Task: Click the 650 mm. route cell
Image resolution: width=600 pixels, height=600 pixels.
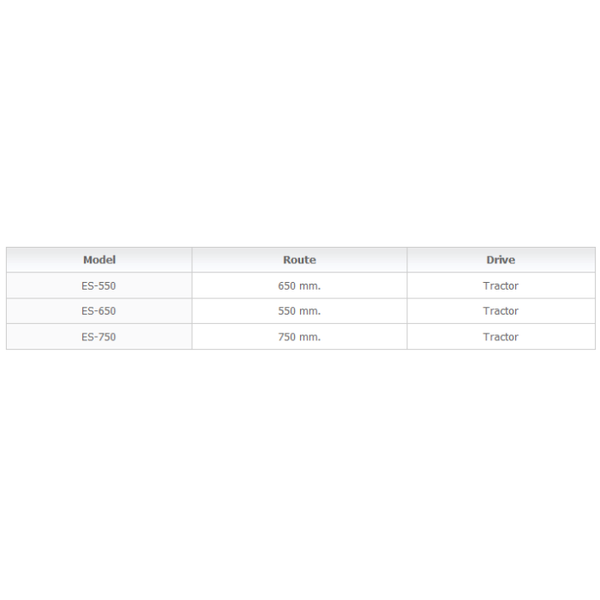Action: click(299, 285)
